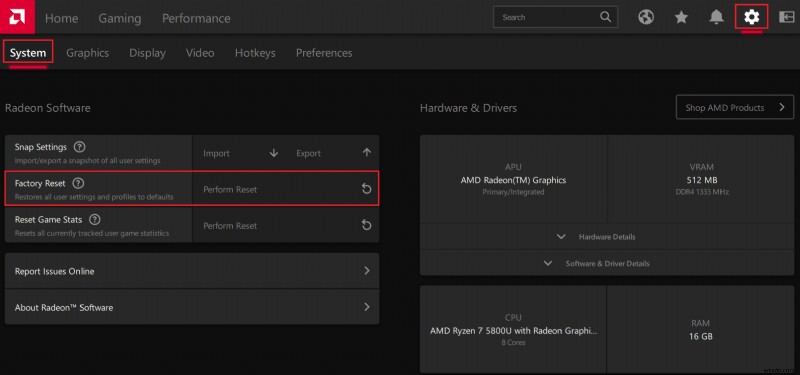Viewport: 800px width, 375px height.
Task: Click AMD Ryzen 7 5800U CPU text
Action: click(513, 331)
